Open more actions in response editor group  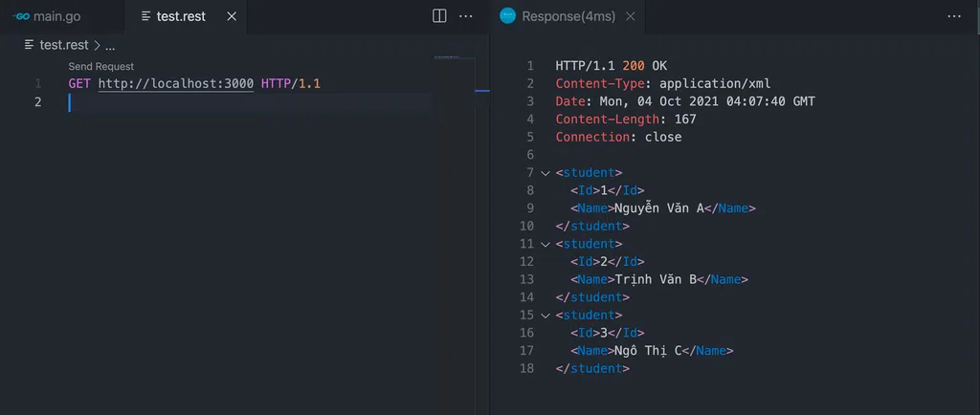coord(954,16)
